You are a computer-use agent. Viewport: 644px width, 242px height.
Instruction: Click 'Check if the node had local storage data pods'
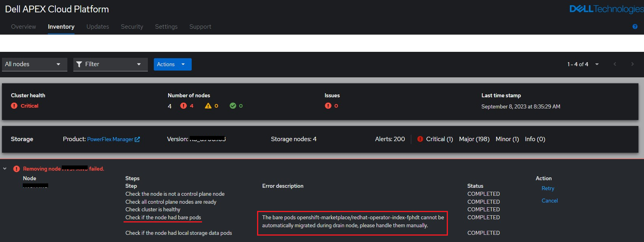point(179,233)
